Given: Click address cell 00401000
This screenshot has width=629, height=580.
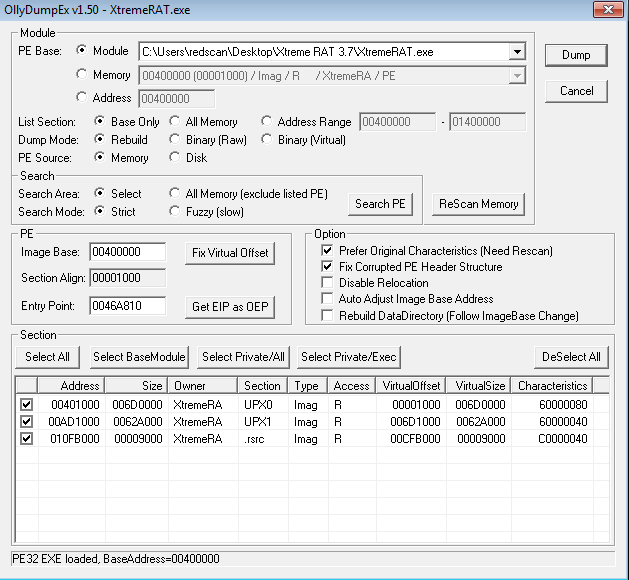Looking at the screenshot, I should [x=75, y=405].
